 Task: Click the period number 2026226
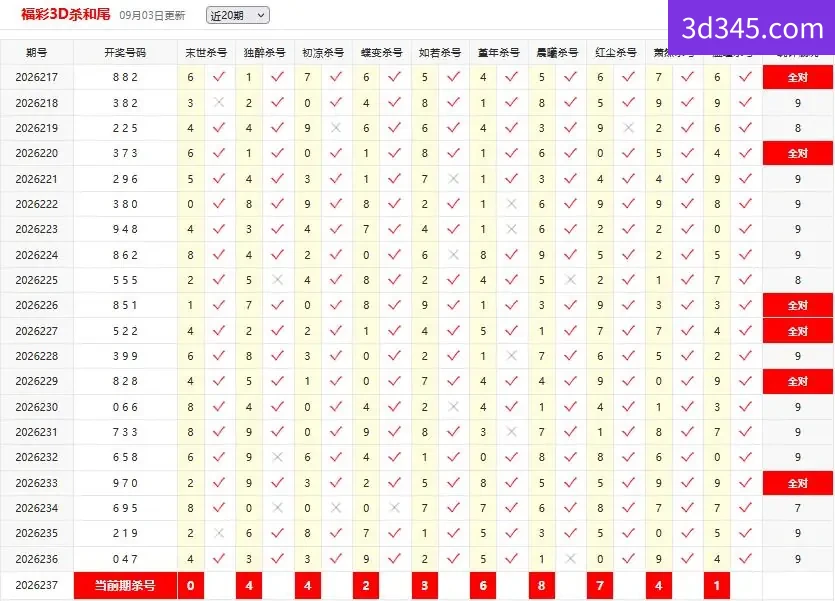click(37, 306)
